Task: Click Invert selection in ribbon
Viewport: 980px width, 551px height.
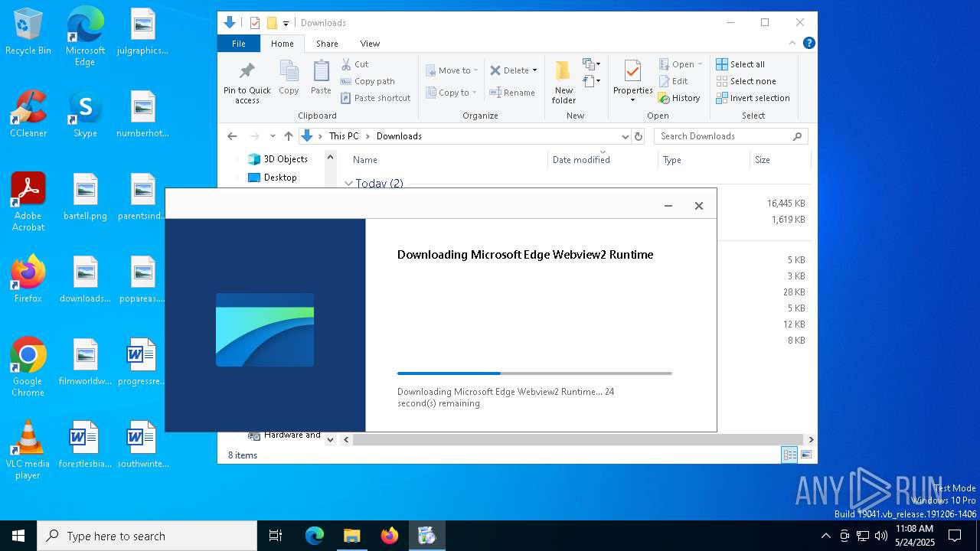Action: 753,98
